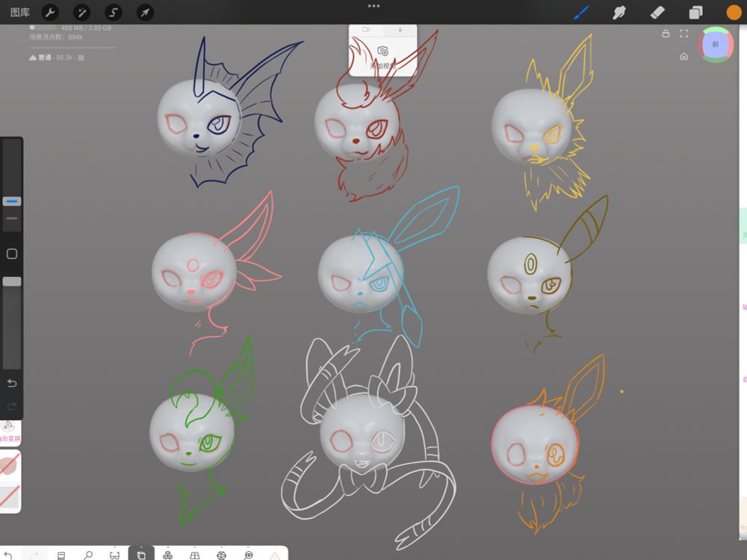Activate the arrow Transform tool
The image size is (747, 560).
coord(145,13)
